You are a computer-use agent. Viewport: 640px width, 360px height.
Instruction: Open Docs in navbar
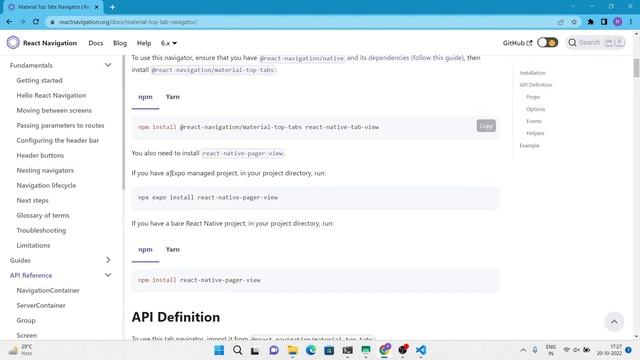point(96,43)
